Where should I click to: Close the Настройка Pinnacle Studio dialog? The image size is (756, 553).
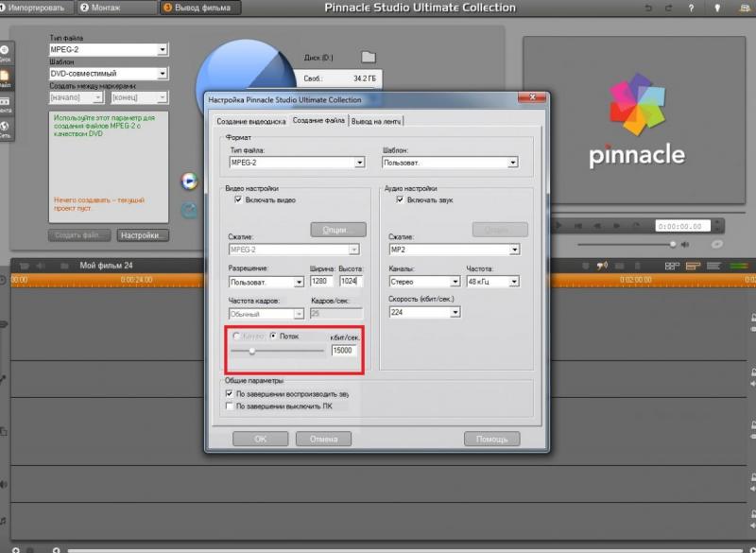532,97
